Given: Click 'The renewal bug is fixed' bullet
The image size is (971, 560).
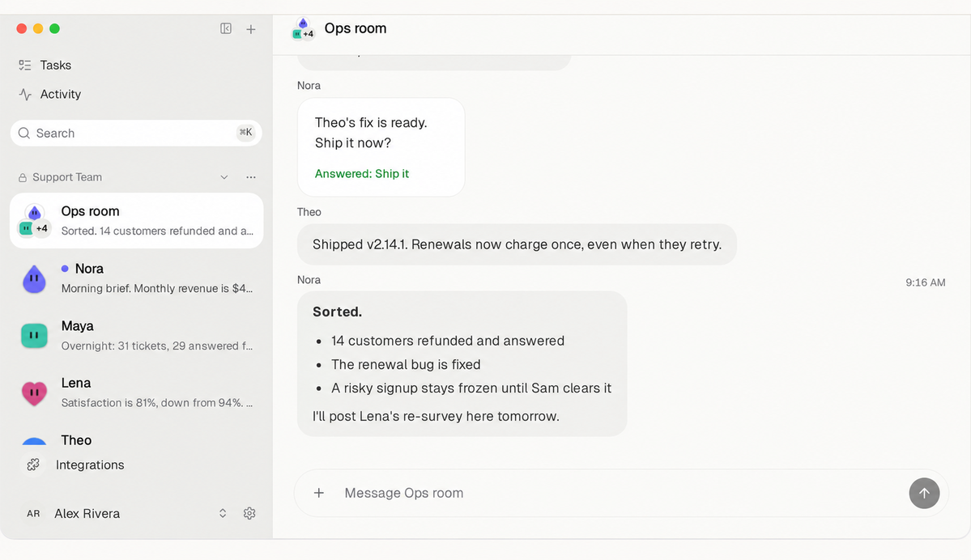Looking at the screenshot, I should (x=406, y=364).
